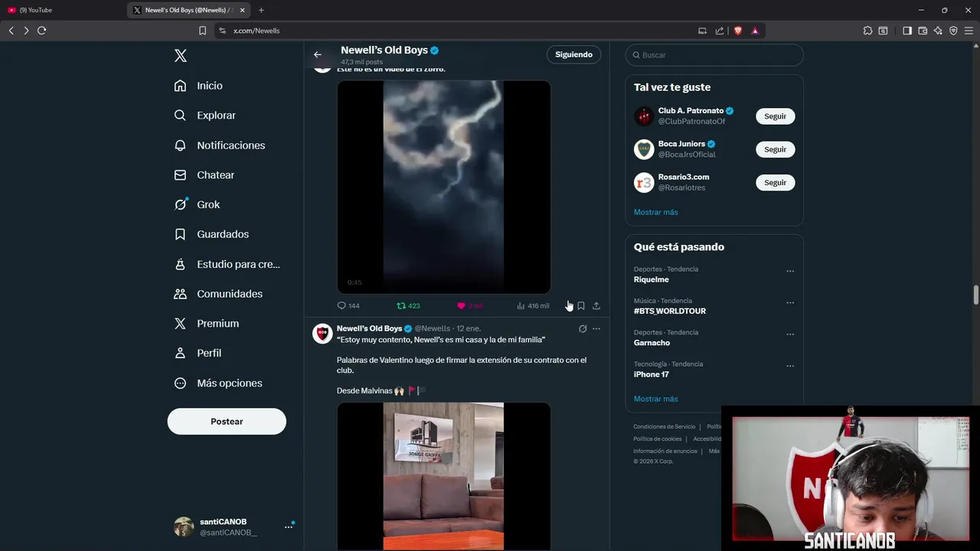
Task: Open the iPhone 17 trending topic
Action: tap(651, 374)
